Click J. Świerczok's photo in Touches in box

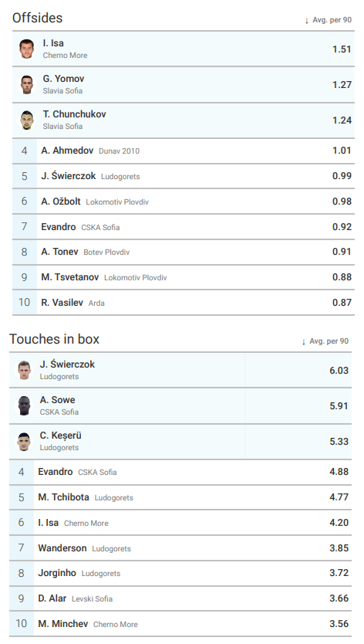[24, 370]
